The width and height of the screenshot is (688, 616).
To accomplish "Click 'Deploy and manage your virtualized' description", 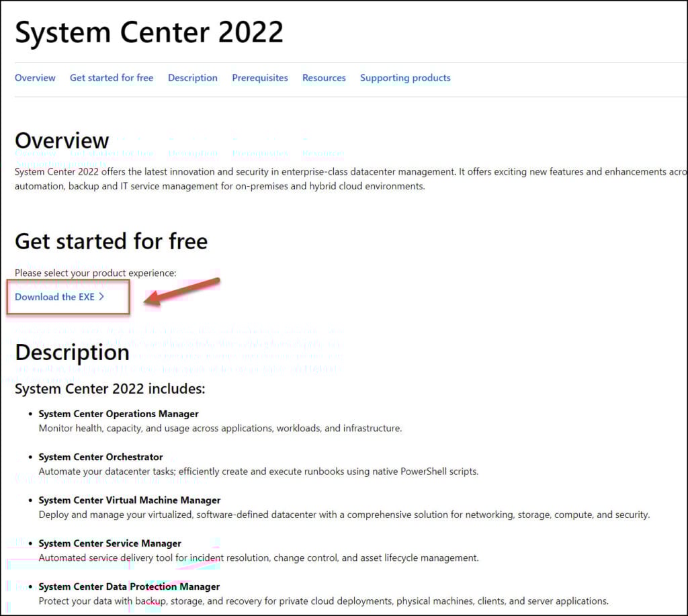I will [x=344, y=515].
